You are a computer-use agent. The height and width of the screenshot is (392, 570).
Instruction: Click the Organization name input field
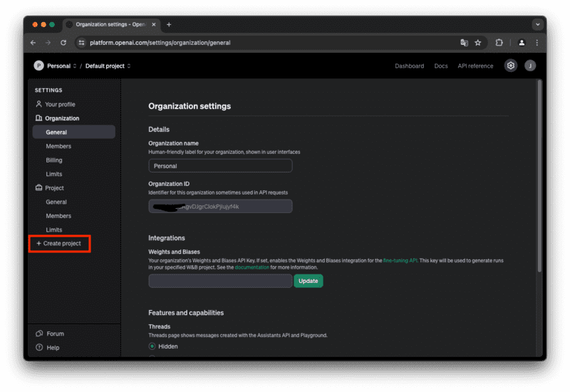(x=220, y=166)
